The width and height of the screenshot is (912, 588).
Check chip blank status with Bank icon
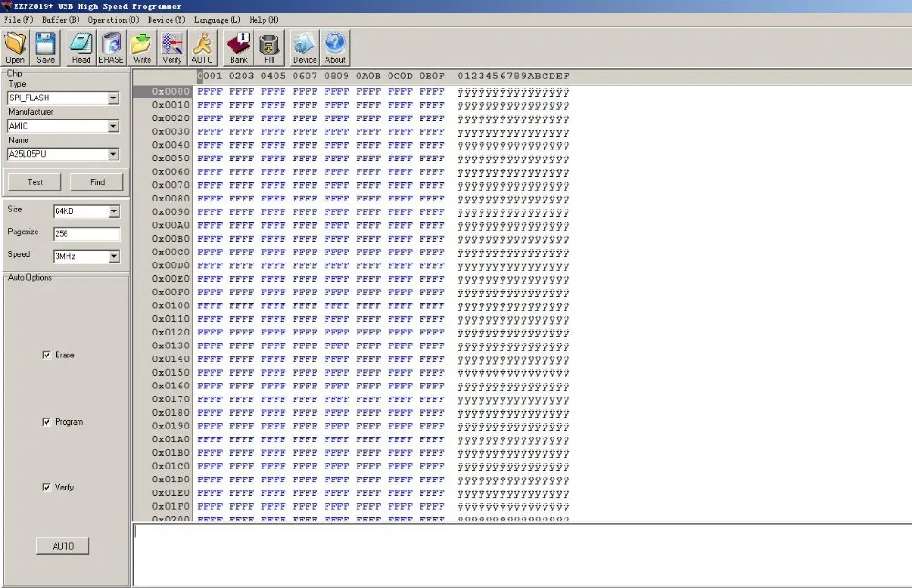pyautogui.click(x=238, y=47)
